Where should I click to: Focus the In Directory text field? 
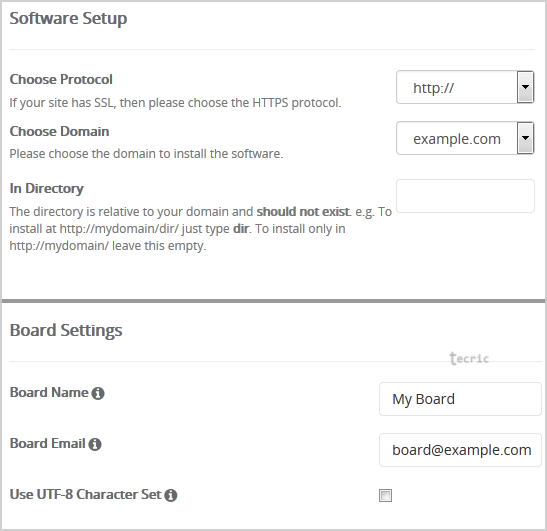tap(465, 196)
